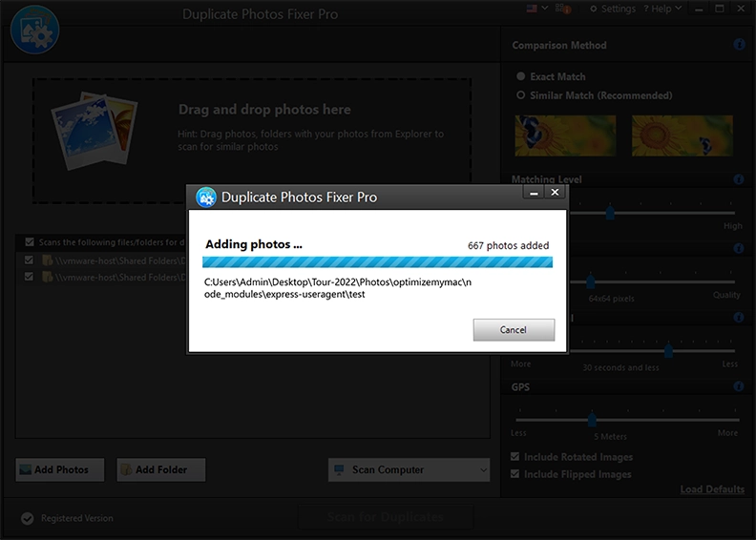Click the right sunflower sample thumbnail
This screenshot has width=756, height=540.
click(x=682, y=135)
